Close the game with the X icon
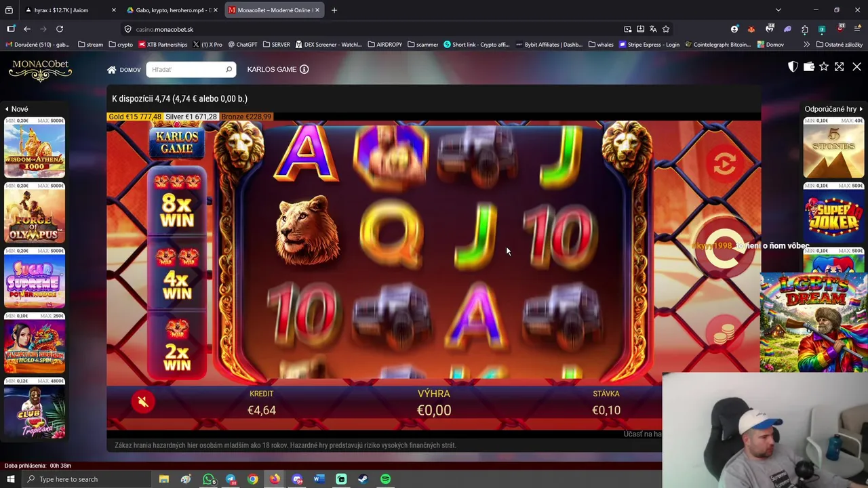Viewport: 868px width, 488px height. click(x=856, y=66)
